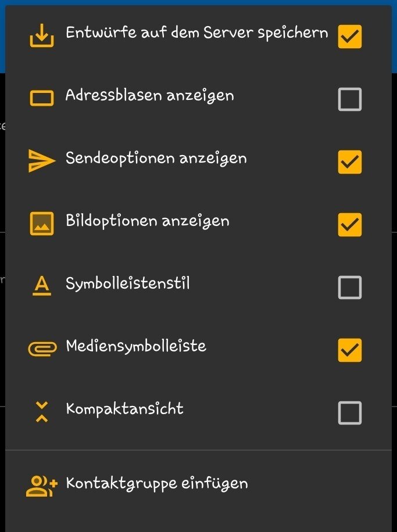
Task: Click the compact view collapse arrows icon
Action: (41, 411)
